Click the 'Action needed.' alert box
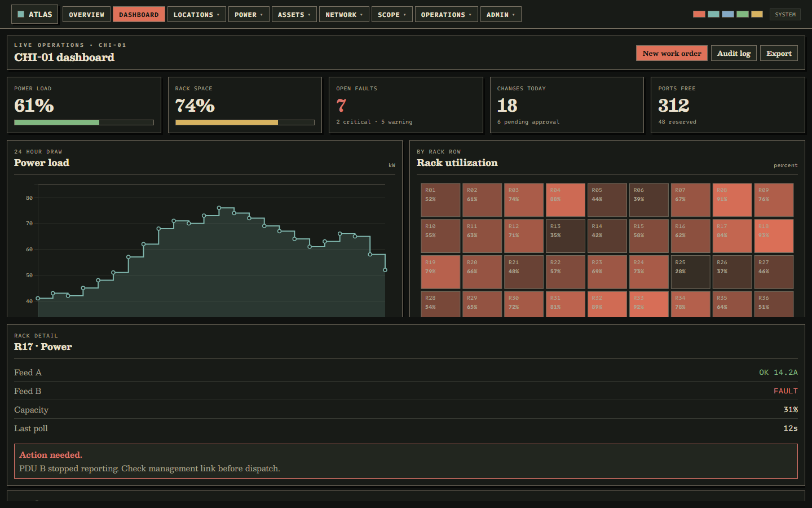Viewport: 812px width, 508px height. [406, 461]
